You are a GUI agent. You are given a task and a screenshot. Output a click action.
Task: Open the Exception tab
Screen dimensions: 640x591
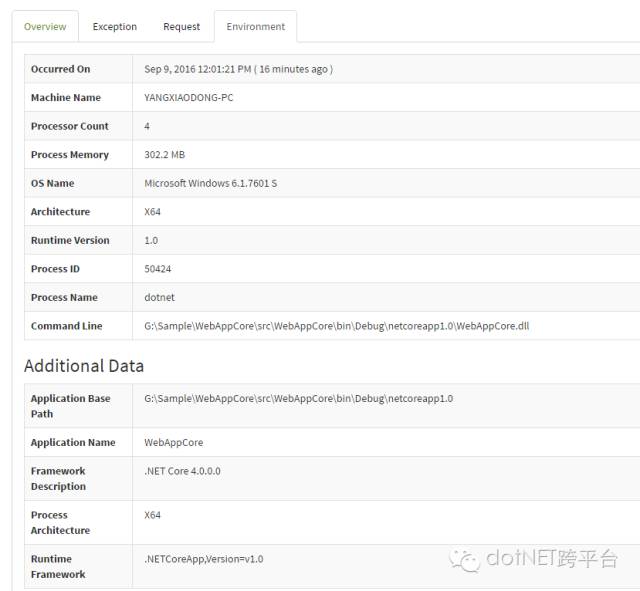click(115, 27)
